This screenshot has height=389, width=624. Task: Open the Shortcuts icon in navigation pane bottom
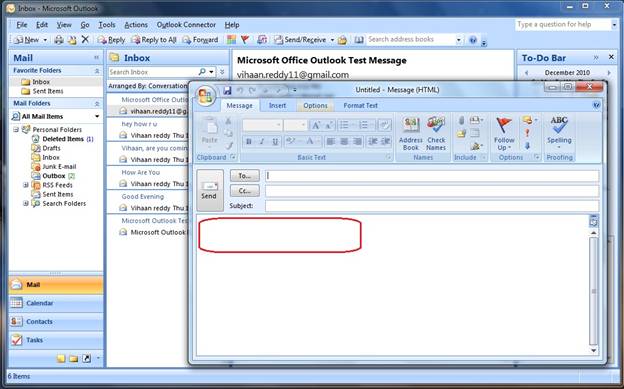[x=86, y=359]
